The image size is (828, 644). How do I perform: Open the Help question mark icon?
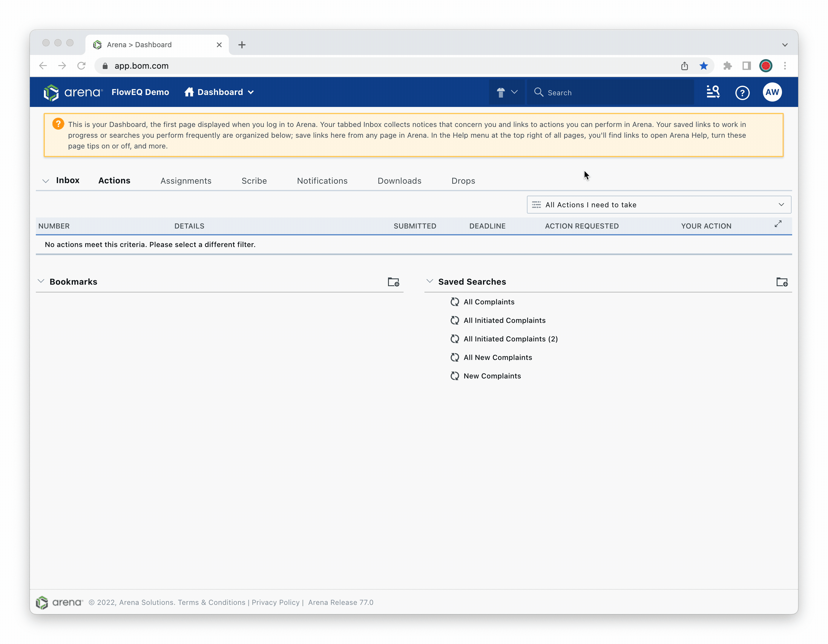click(743, 92)
